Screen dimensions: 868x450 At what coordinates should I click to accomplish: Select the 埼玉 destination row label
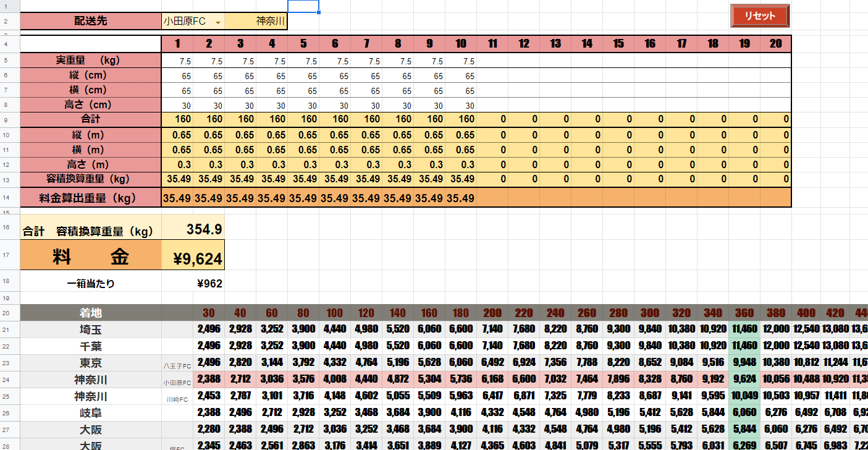click(x=91, y=329)
